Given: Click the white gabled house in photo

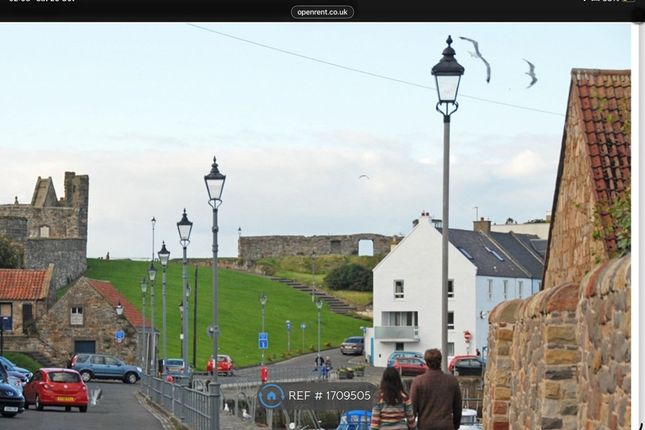Looking at the screenshot, I should (410, 295).
